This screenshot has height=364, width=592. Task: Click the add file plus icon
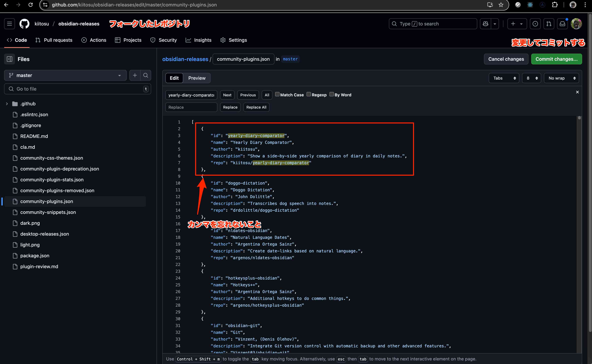pos(135,75)
